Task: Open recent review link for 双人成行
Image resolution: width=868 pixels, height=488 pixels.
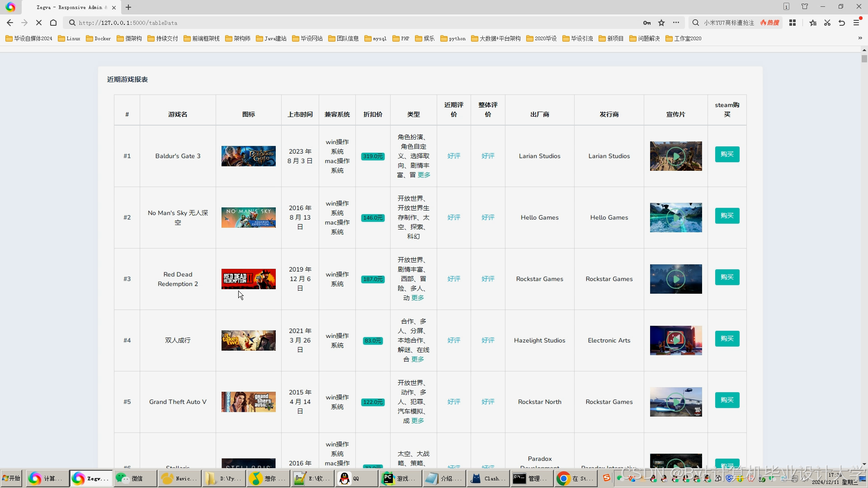Action: coord(453,341)
